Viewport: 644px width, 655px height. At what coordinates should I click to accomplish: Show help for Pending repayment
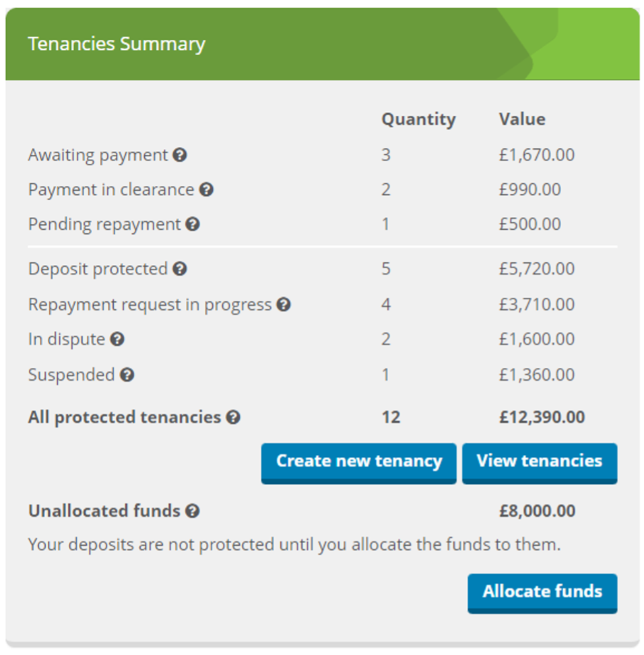193,224
